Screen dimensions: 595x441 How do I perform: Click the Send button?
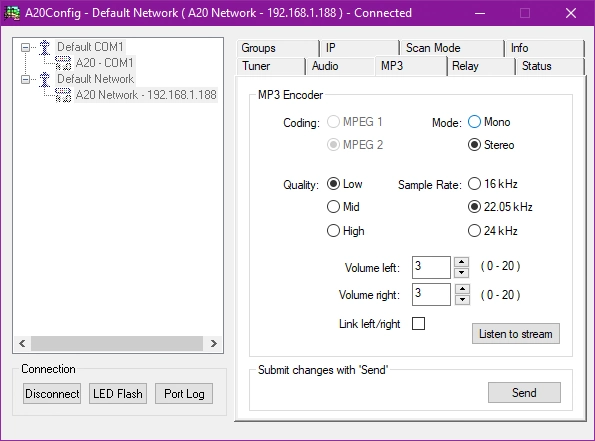(x=524, y=392)
